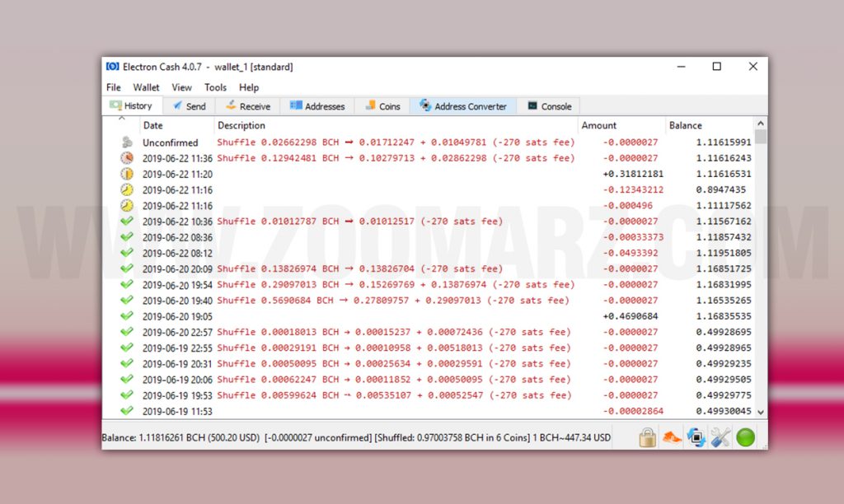Screen dimensions: 844x504
Task: Click the green checkmark for 2019-06-19 11:53
Action: pos(127,411)
